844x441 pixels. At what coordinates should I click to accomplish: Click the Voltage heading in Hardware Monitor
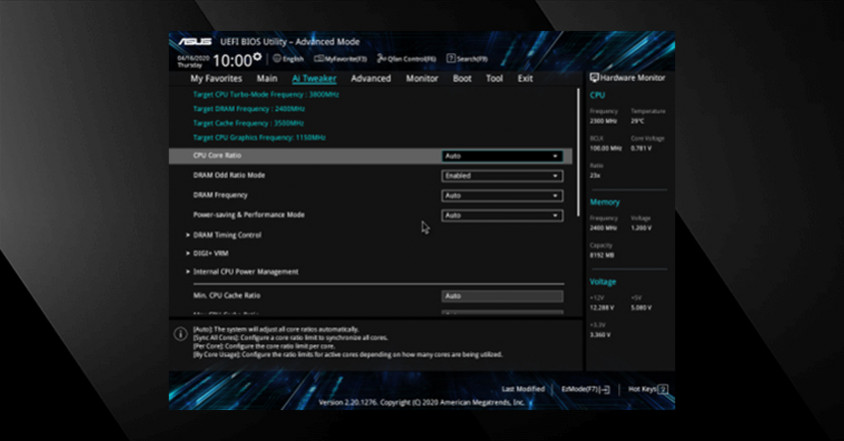pos(603,282)
